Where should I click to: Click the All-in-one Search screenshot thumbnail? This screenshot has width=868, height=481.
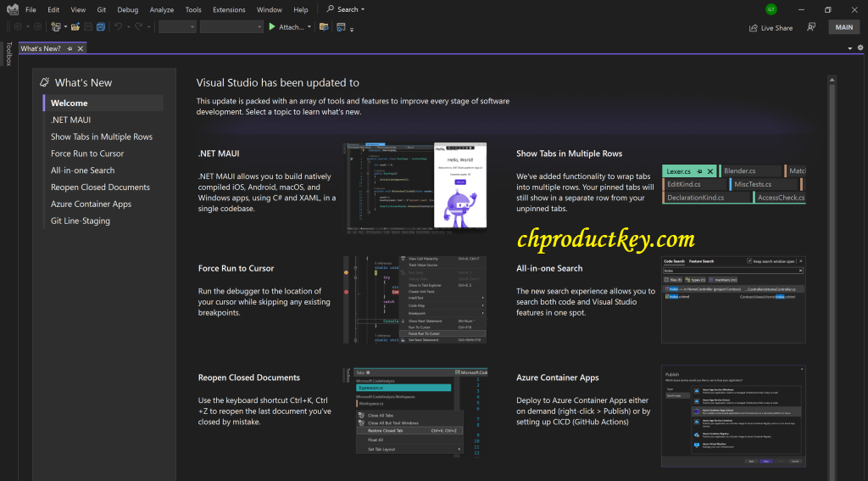733,299
